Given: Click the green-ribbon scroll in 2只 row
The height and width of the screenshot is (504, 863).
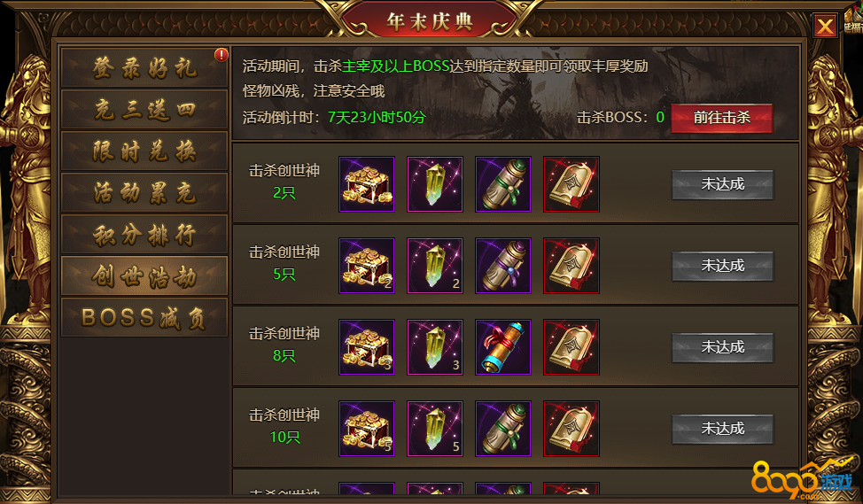Looking at the screenshot, I should coord(503,184).
